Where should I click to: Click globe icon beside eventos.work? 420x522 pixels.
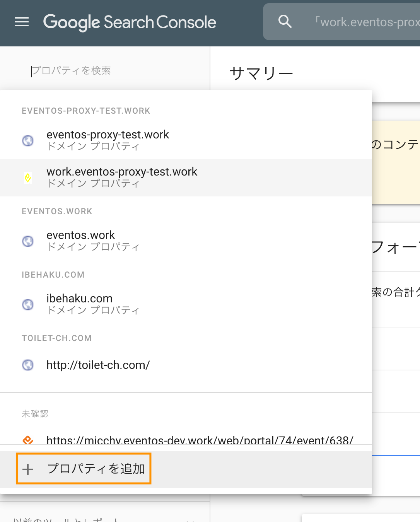[28, 241]
